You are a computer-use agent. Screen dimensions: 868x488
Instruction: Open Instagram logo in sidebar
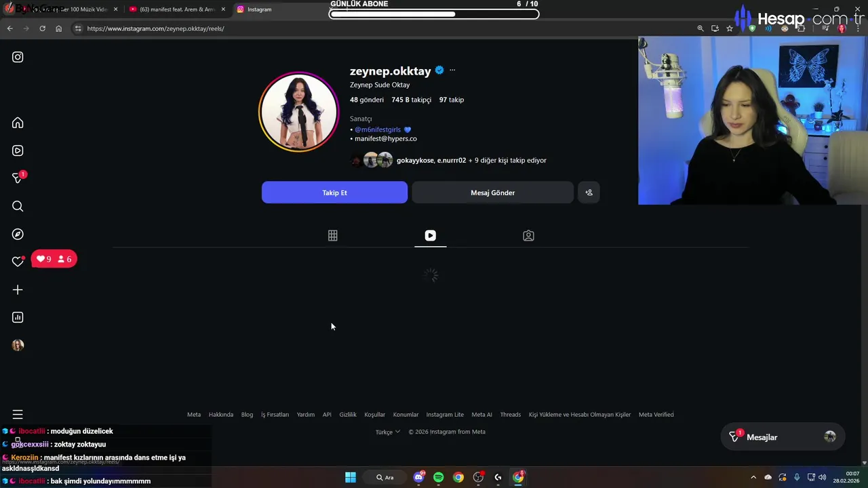click(18, 57)
